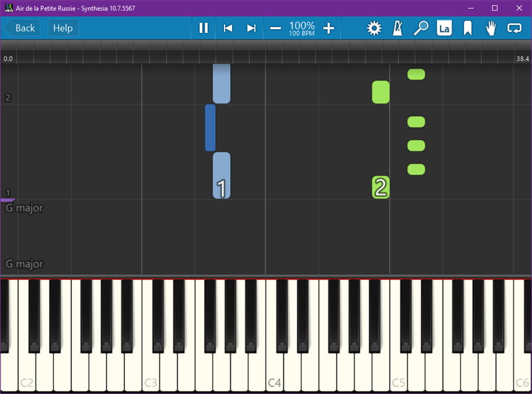Open hand settings with hand icon
Viewport: 532px width, 394px height.
(x=491, y=28)
